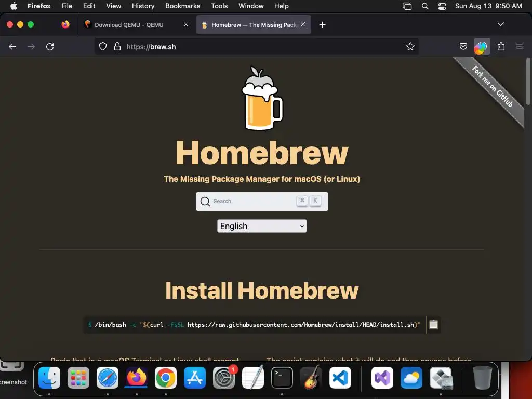The width and height of the screenshot is (532, 399).
Task: Click the Homebrew beer mug logo
Action: coord(262,98)
